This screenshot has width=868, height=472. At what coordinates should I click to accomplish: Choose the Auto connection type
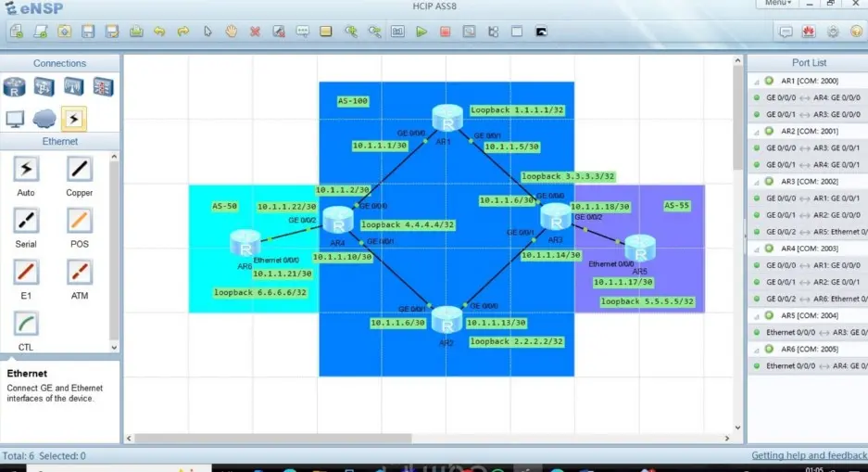(26, 170)
